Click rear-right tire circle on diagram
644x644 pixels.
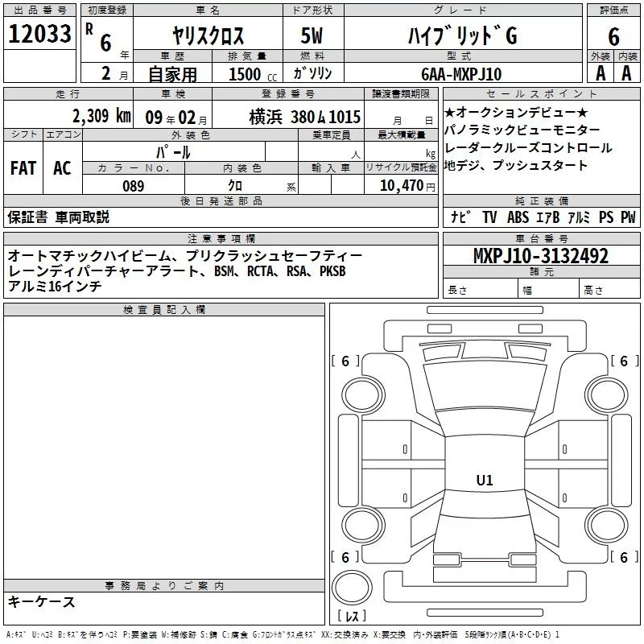pyautogui.click(x=607, y=525)
